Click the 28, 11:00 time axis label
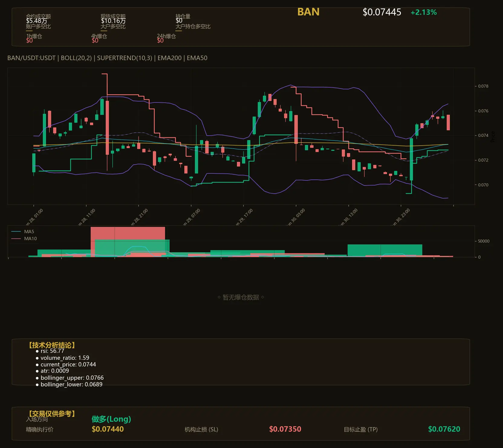This screenshot has height=448, width=503. click(x=87, y=217)
